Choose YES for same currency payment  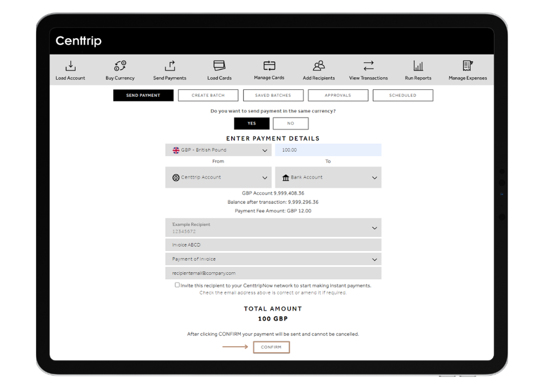[251, 124]
